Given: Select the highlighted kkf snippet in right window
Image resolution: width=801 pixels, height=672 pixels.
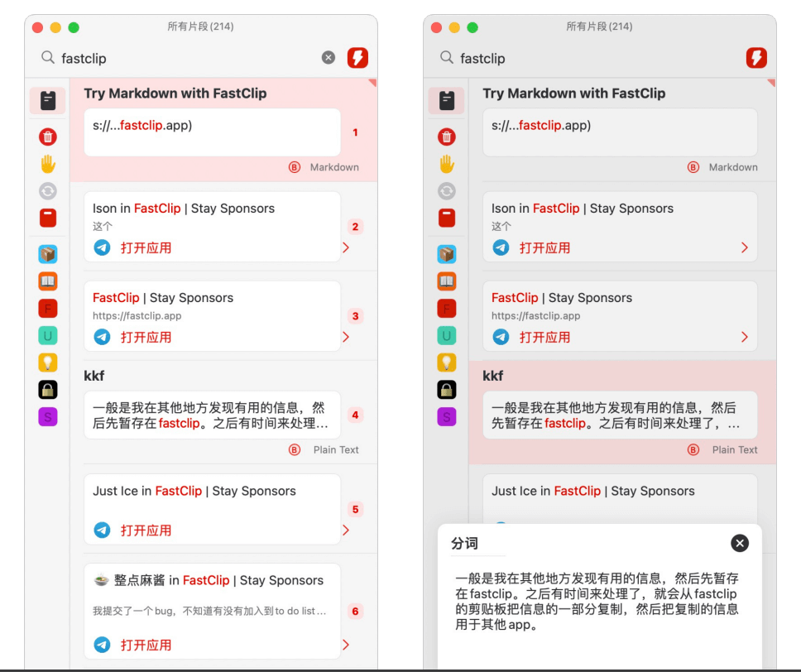Looking at the screenshot, I should tap(622, 412).
